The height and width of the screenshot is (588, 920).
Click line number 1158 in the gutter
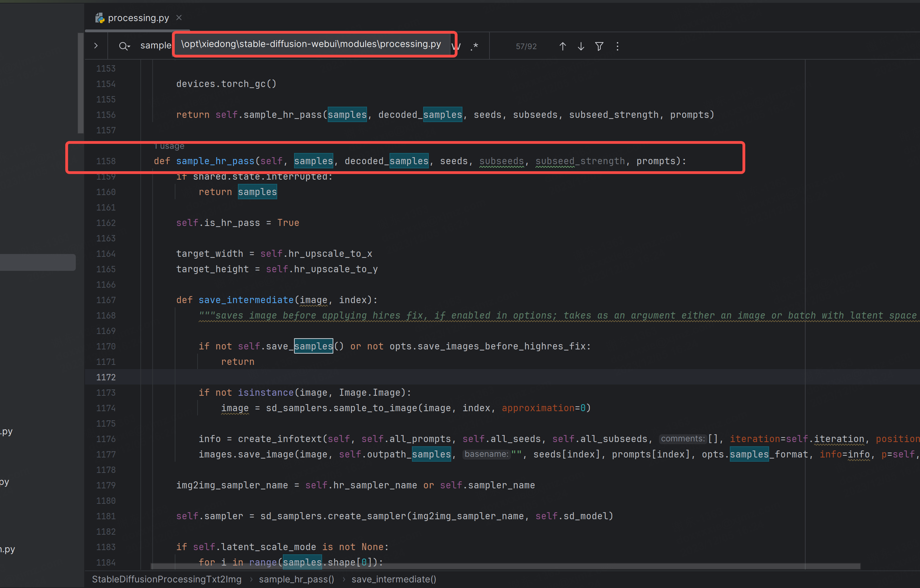pos(106,161)
